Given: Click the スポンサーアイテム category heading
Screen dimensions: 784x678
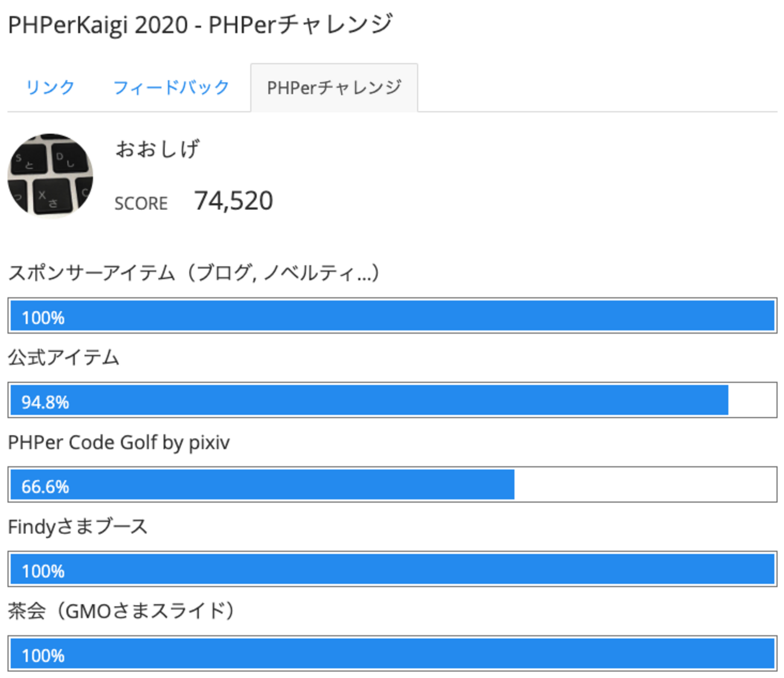Looking at the screenshot, I should [194, 273].
